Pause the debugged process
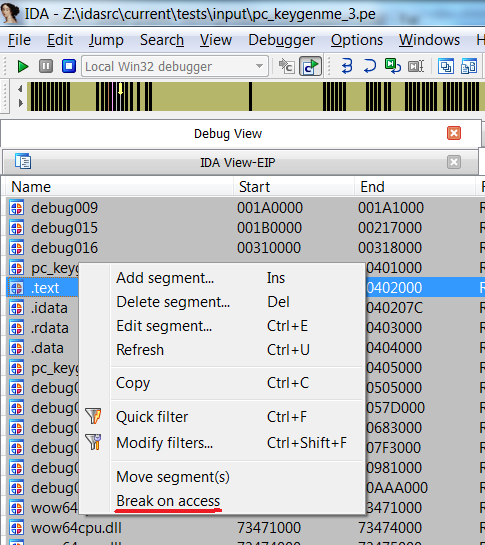This screenshot has width=485, height=545. click(x=46, y=66)
